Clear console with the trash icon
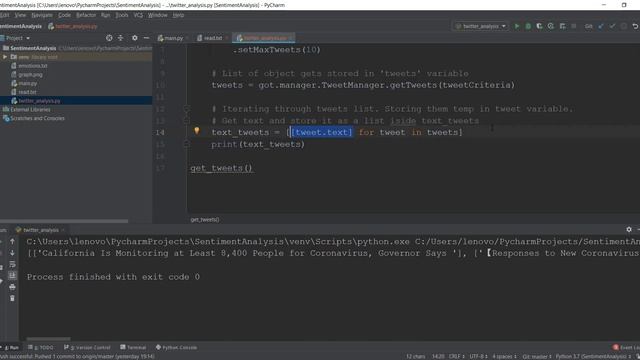The height and width of the screenshot is (360, 640). (12, 298)
